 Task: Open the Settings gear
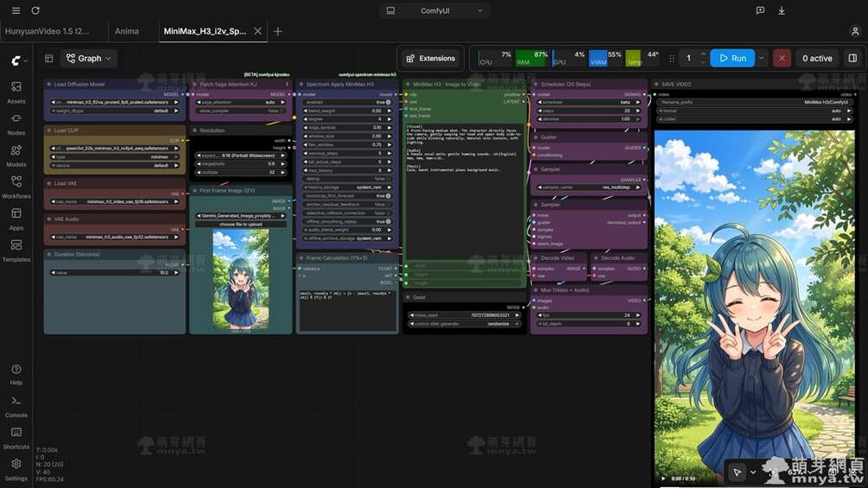pos(16,469)
